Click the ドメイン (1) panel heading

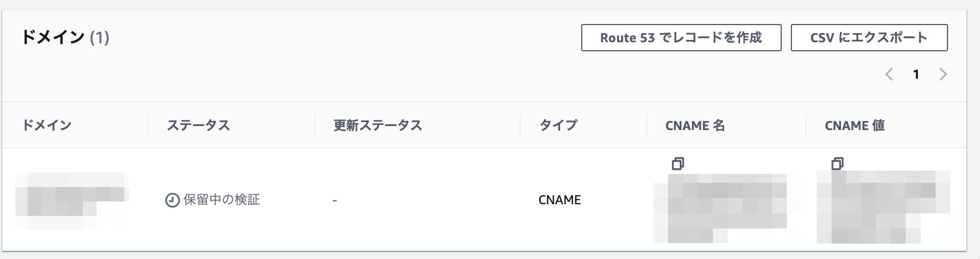tap(65, 38)
